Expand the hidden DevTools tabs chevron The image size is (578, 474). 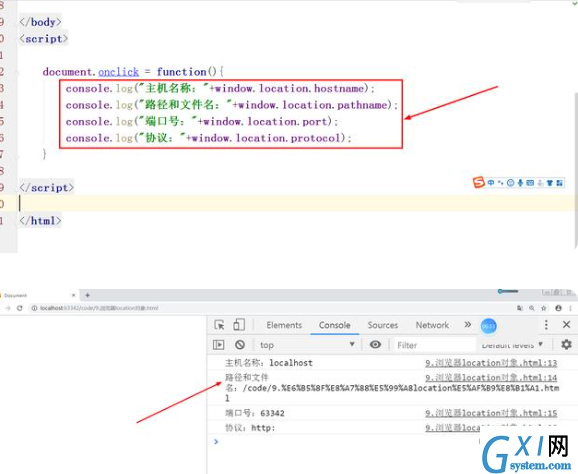point(467,325)
